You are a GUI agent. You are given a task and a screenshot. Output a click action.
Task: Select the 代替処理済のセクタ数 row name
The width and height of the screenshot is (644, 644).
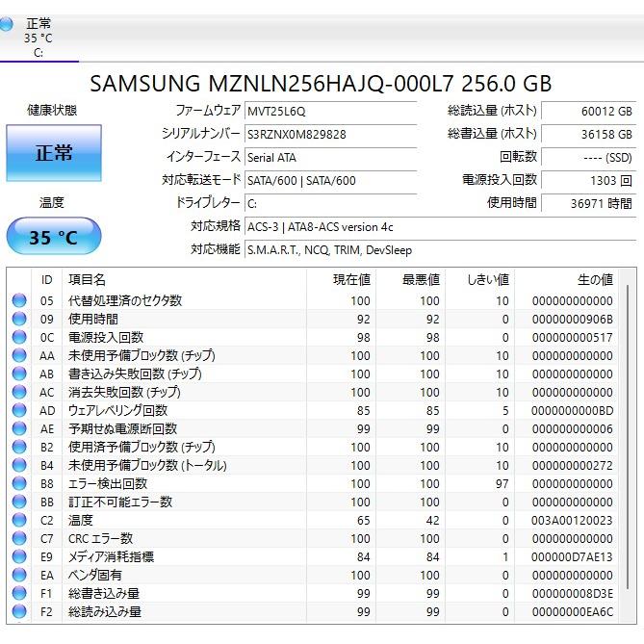pos(125,300)
